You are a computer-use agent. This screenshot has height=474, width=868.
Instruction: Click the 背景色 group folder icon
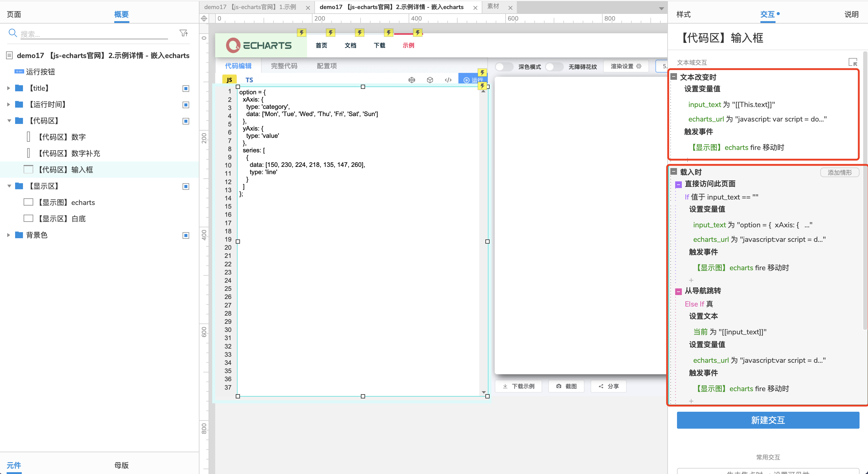(x=19, y=235)
